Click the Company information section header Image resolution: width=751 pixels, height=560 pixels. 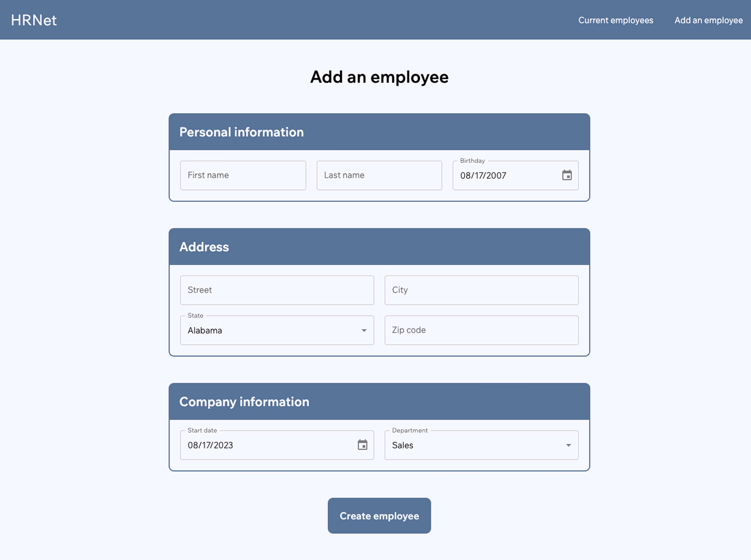tap(244, 402)
